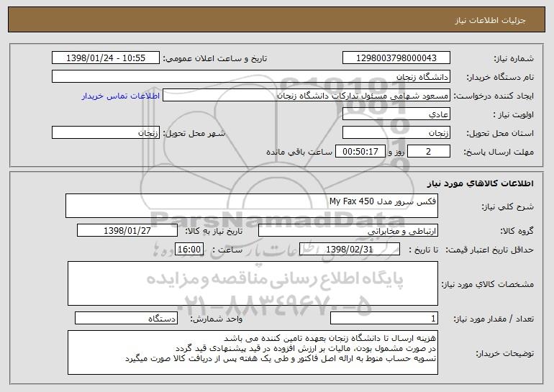The height and width of the screenshot is (392, 554).
Task: Click the label اولویت نیاز
Action: 514,114
